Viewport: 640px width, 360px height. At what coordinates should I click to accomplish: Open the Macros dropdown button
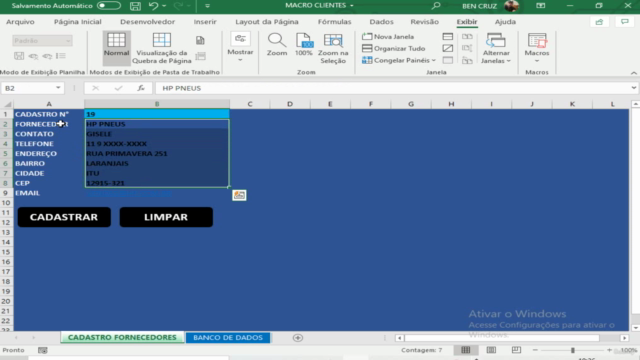click(x=537, y=48)
